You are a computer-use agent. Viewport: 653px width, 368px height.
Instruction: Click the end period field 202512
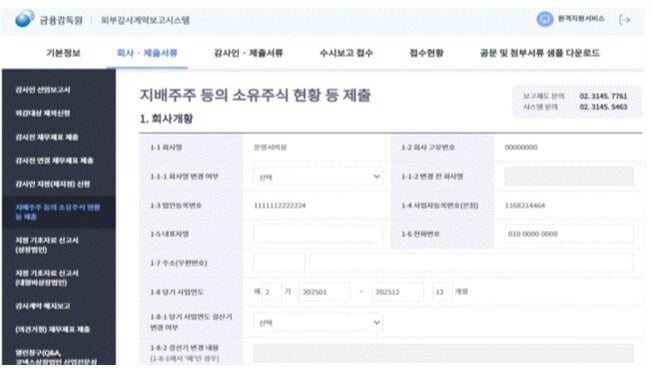[x=398, y=292]
